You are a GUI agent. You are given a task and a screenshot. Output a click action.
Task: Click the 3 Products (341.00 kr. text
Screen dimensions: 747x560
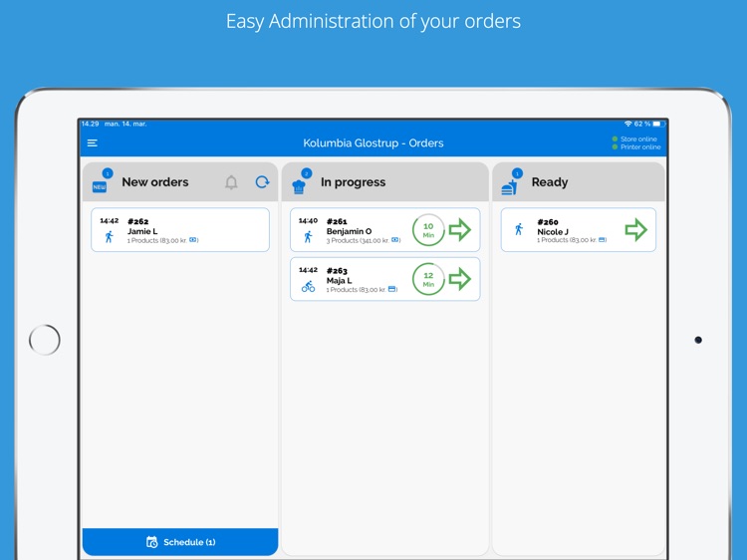(358, 241)
